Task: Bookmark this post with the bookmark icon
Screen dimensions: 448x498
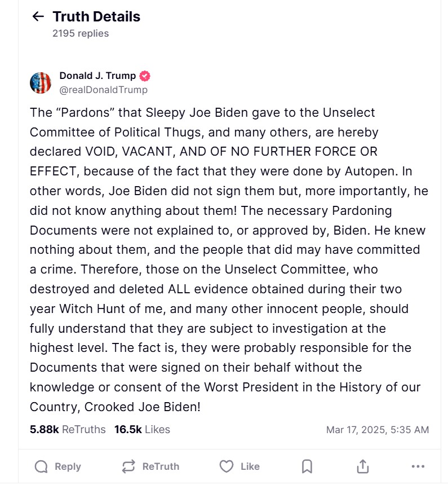Action: click(x=307, y=466)
